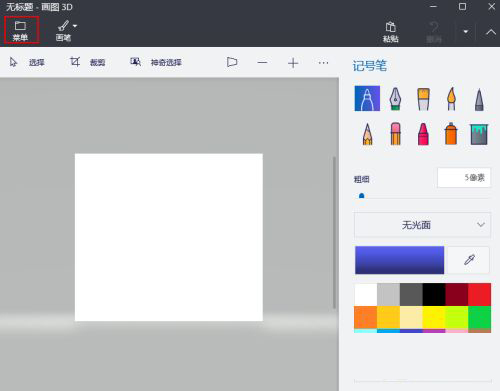This screenshot has width=500, height=391.
Task: Activate the 神奇选择 magic select tool
Action: click(x=156, y=62)
